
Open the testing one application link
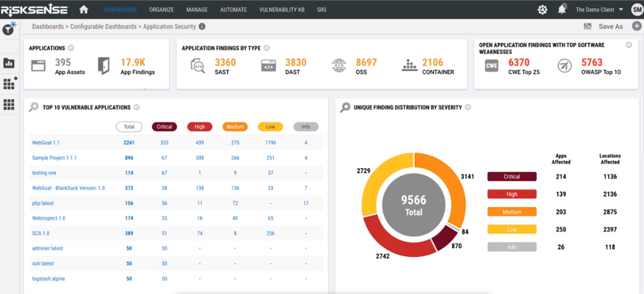[x=44, y=173]
